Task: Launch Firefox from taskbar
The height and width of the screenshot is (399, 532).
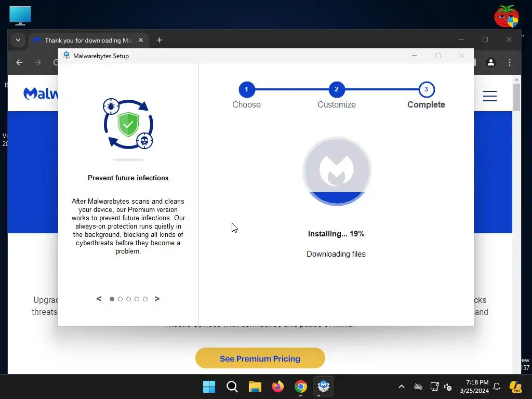Action: 278,387
